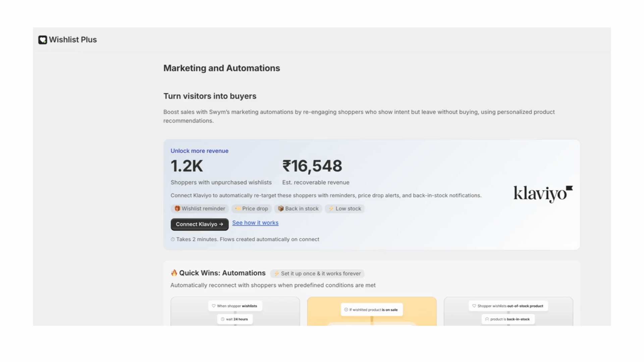Click the Unlock more revenue label
This screenshot has height=362, width=644.
(200, 151)
